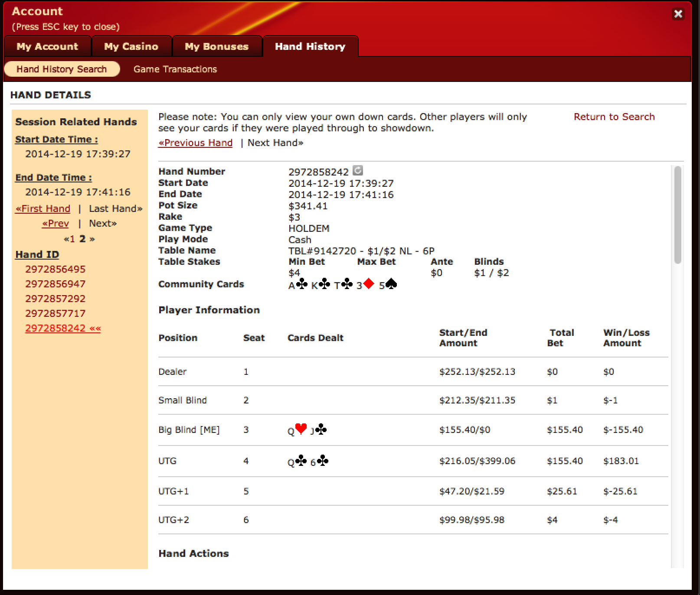Viewport: 700px width, 595px height.
Task: Click the Dealer position row
Action: [413, 372]
